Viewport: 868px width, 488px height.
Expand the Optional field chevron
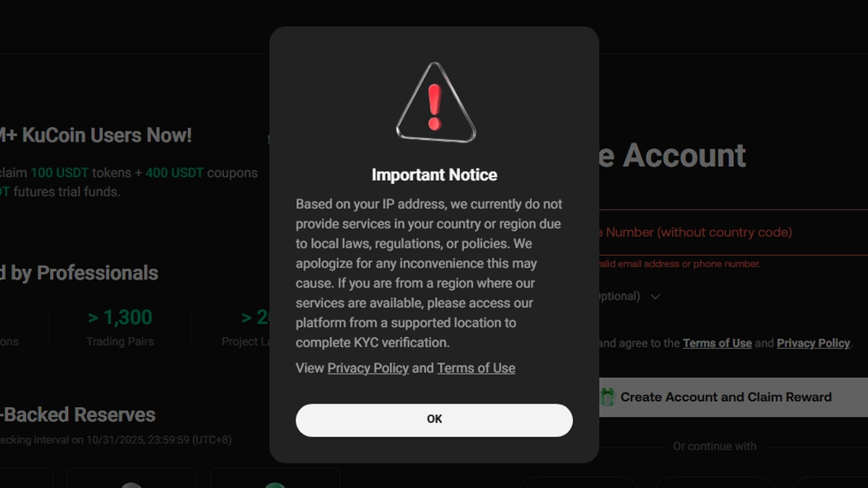[x=655, y=296]
